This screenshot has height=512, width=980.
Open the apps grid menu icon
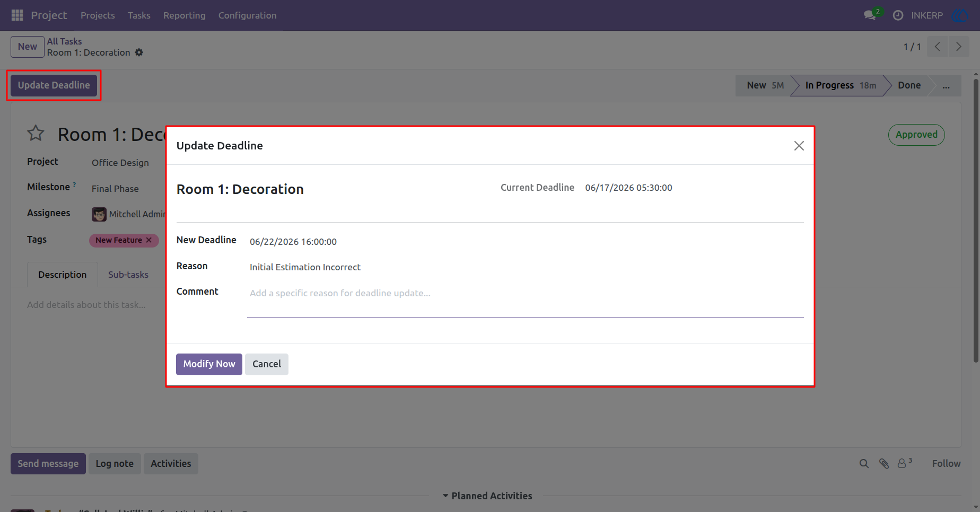click(17, 15)
